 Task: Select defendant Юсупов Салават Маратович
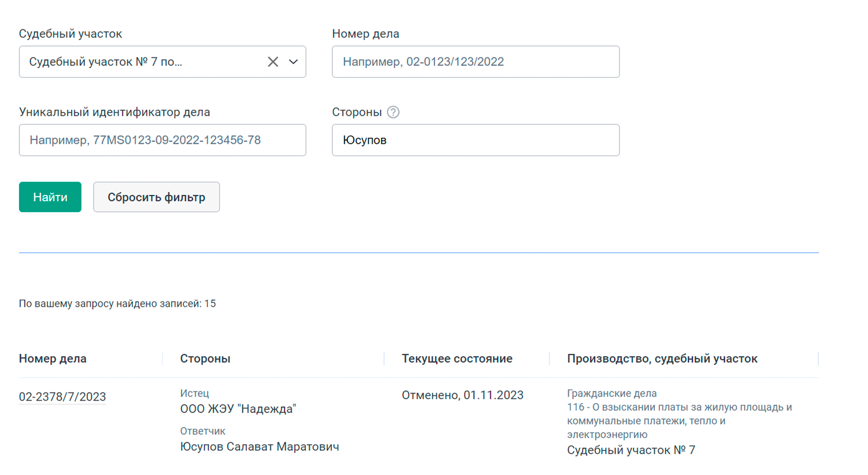(x=260, y=447)
